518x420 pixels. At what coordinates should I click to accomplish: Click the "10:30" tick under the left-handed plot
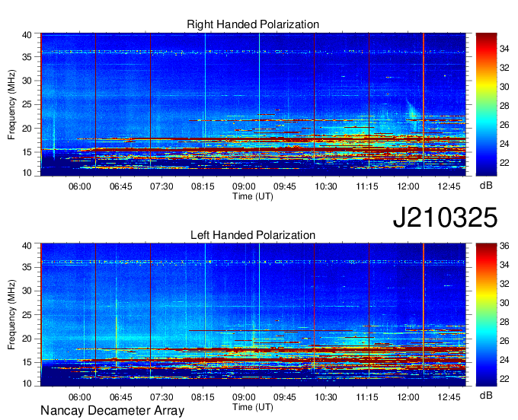click(x=326, y=397)
